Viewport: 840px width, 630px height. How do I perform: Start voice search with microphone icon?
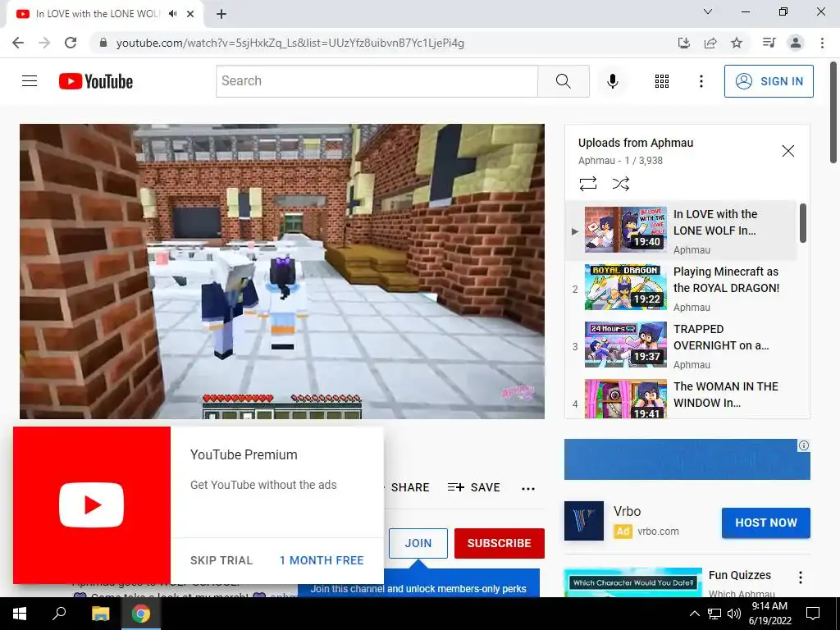tap(612, 81)
